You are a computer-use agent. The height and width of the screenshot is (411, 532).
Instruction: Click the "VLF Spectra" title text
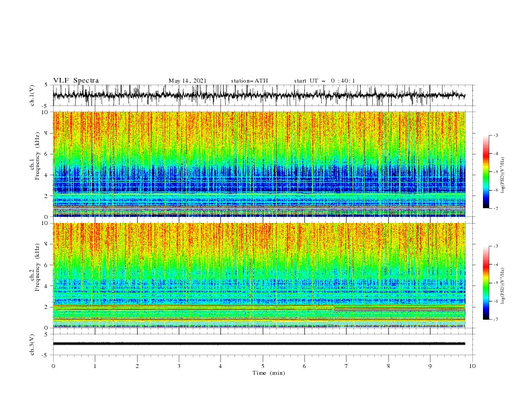76,81
